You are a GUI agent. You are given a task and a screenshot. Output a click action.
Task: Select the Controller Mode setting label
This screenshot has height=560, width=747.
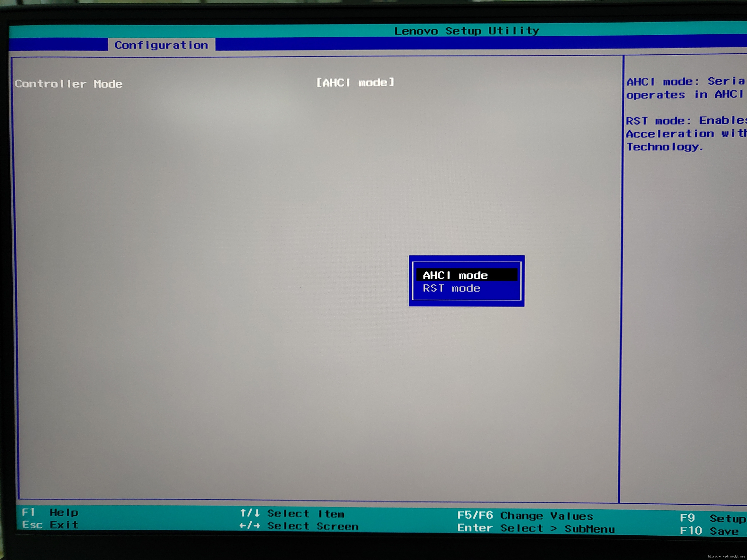pyautogui.click(x=69, y=84)
